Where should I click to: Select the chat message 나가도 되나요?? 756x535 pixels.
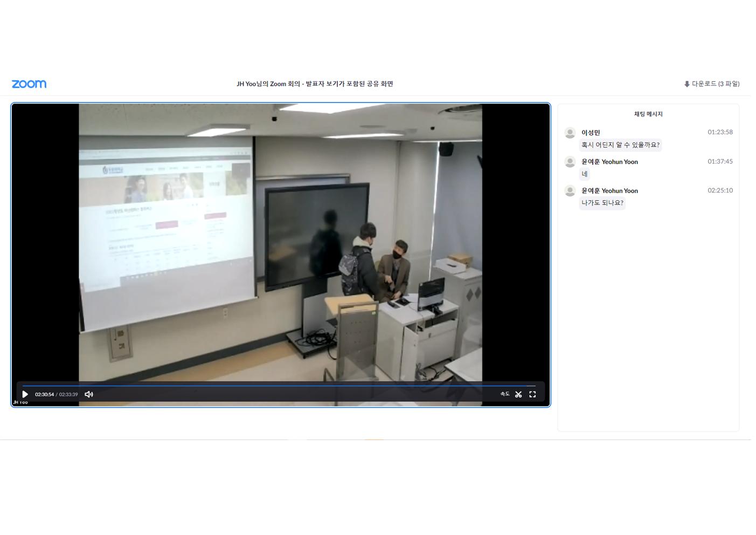point(602,203)
